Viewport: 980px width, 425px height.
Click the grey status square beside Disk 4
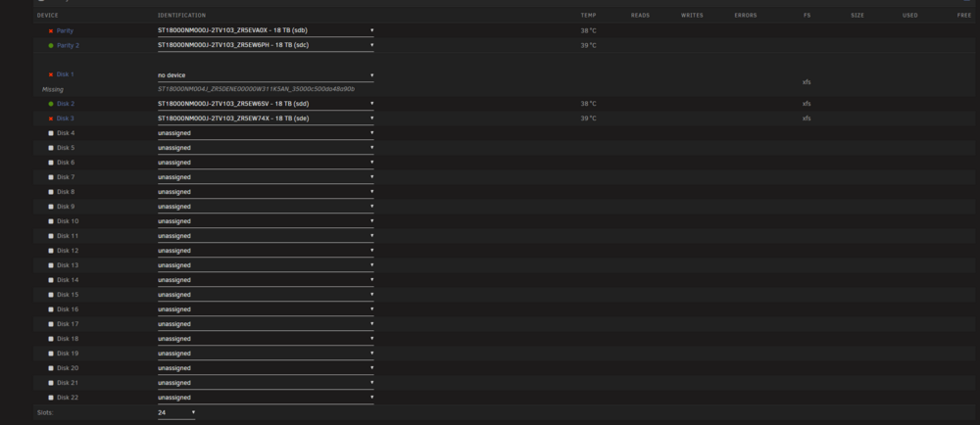pos(51,133)
